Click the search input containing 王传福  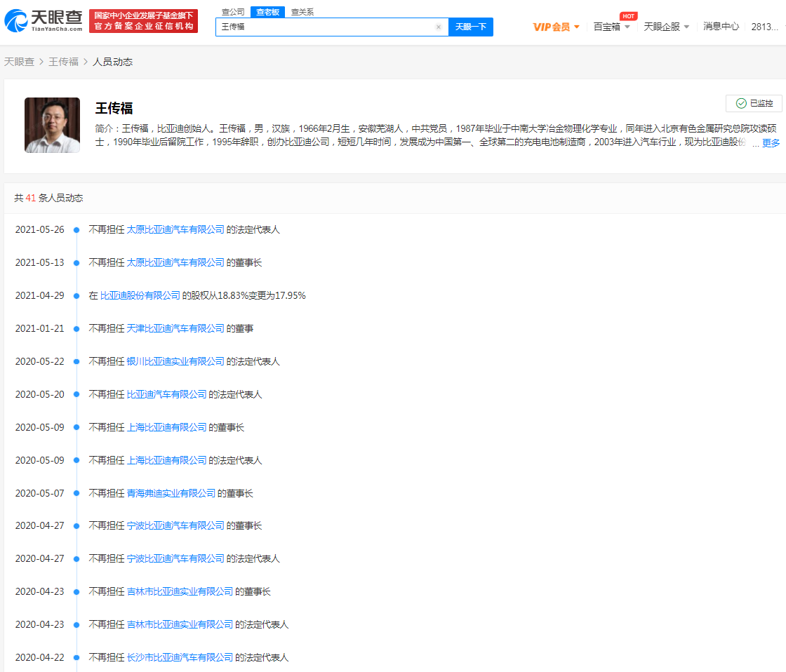(x=323, y=27)
